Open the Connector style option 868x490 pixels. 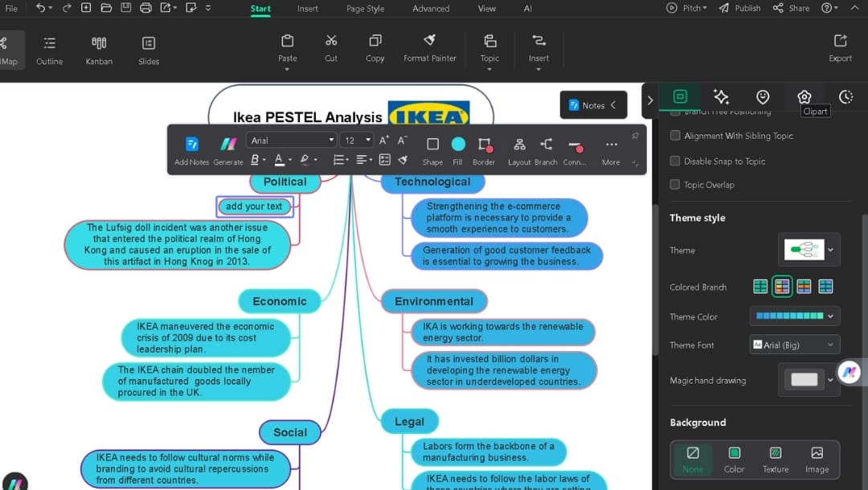pyautogui.click(x=575, y=150)
